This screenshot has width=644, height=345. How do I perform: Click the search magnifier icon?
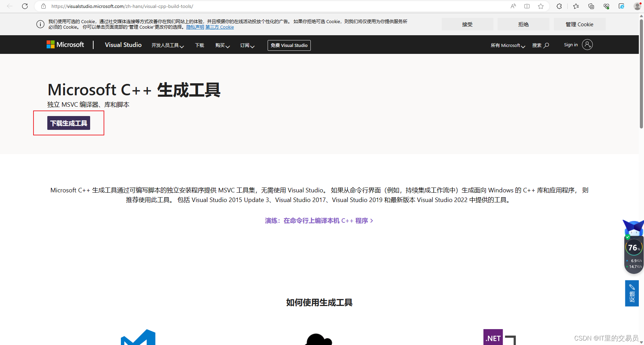[x=546, y=45]
